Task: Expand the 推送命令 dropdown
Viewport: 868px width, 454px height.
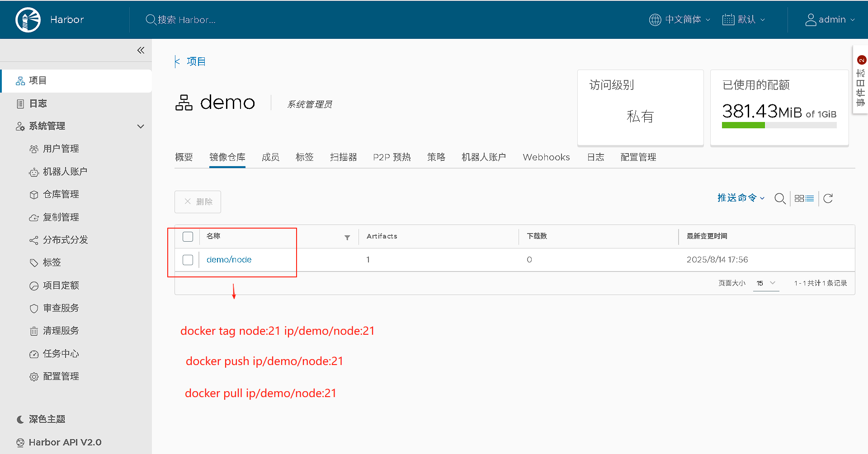Action: point(741,198)
